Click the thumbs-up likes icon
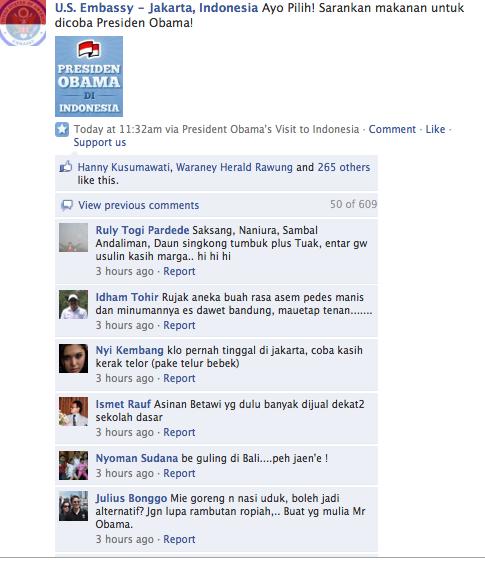Viewport: 485px width, 562px height. 66,167
